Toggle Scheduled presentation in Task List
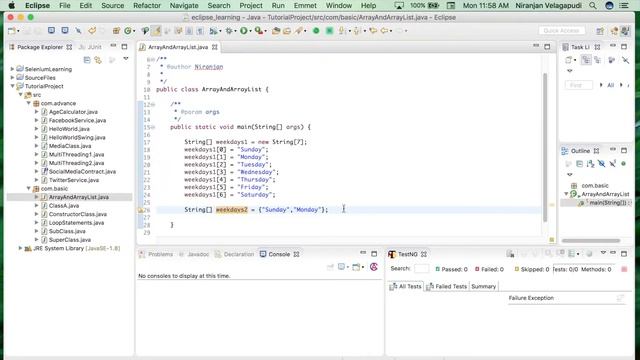 pos(598,60)
